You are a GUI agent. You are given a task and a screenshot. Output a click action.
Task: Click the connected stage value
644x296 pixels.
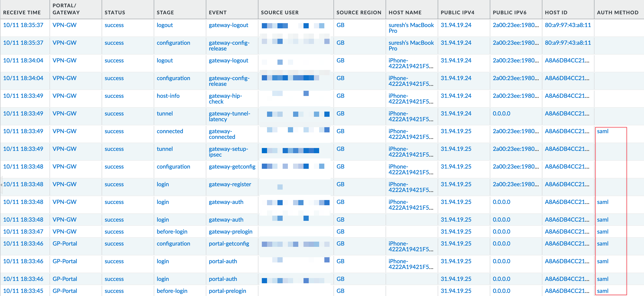(x=170, y=131)
